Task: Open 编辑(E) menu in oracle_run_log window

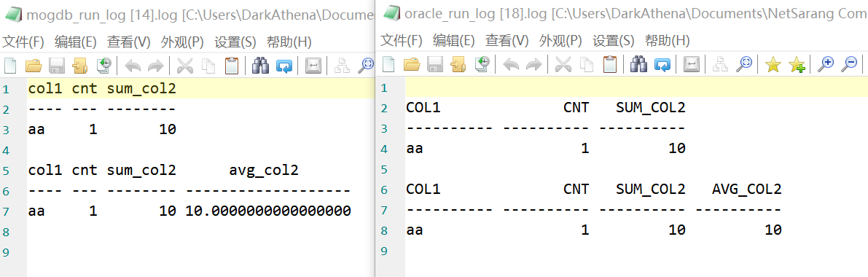Action: click(x=454, y=40)
